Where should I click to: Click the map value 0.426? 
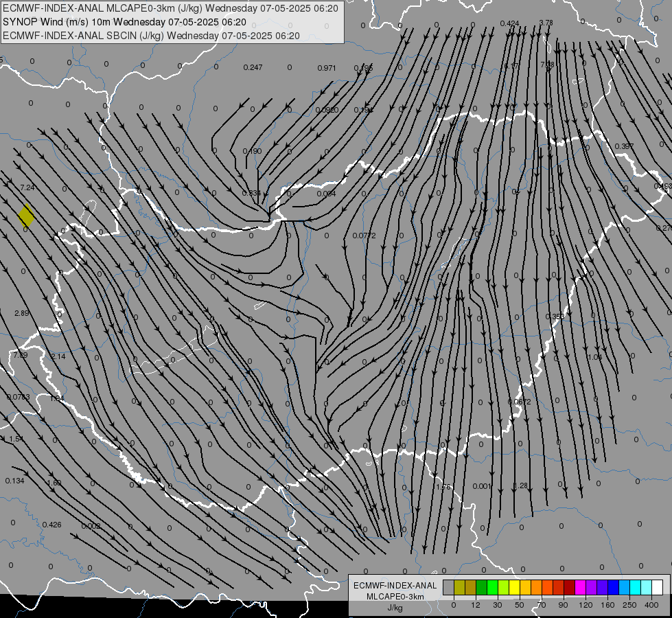[x=52, y=525]
